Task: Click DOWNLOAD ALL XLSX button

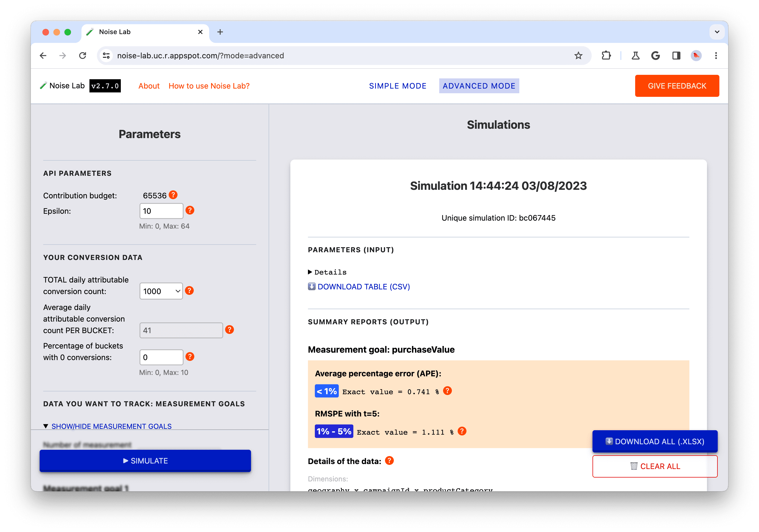Action: (x=654, y=441)
